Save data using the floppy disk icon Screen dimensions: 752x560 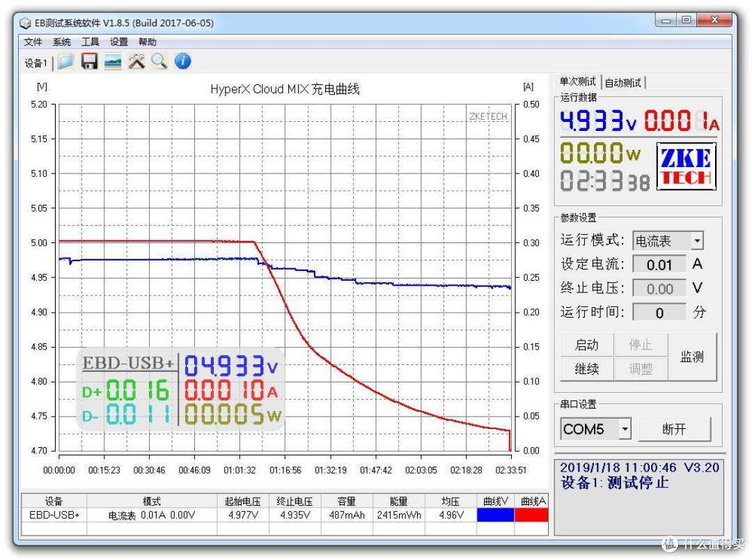click(x=89, y=61)
